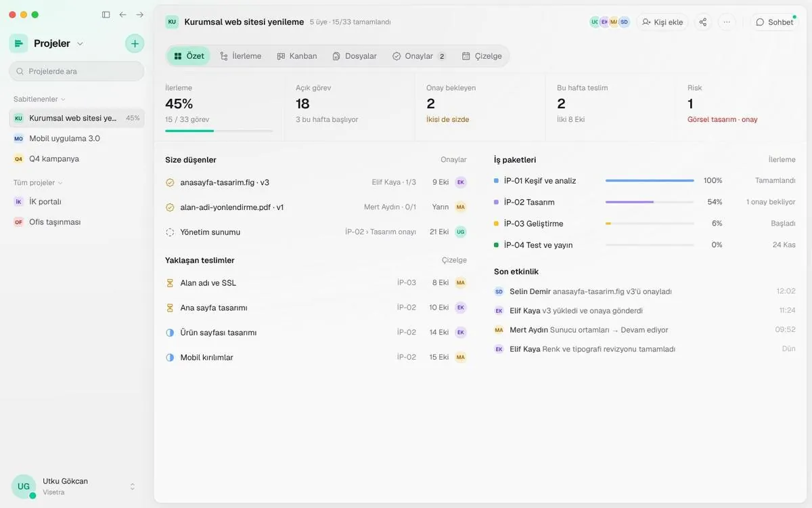Open the Projeler dropdown chevron
812x508 pixels.
(x=80, y=43)
